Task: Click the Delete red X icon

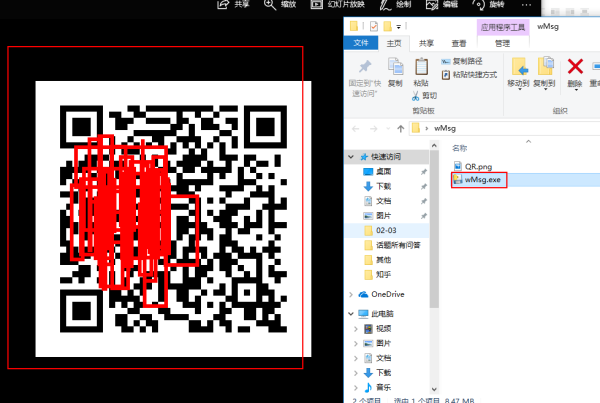Action: tap(575, 67)
